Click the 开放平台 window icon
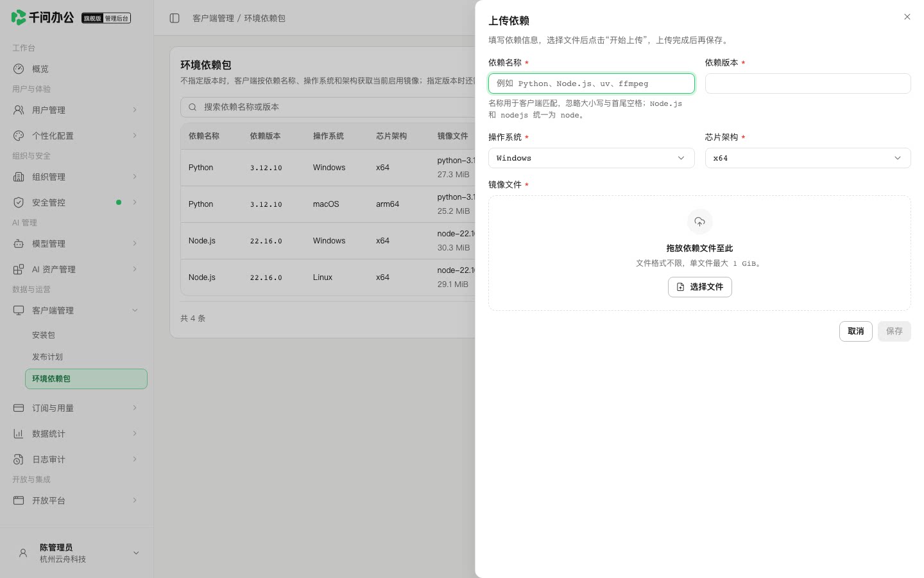924x578 pixels. tap(19, 500)
